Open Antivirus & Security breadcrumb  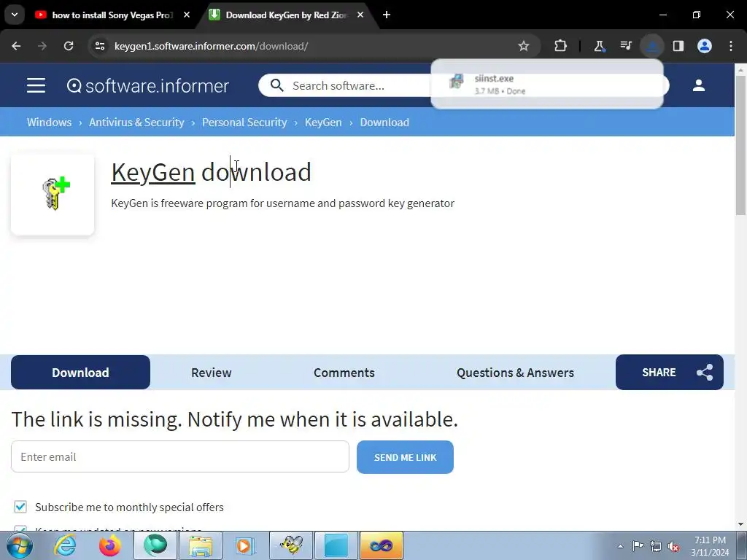click(x=136, y=122)
